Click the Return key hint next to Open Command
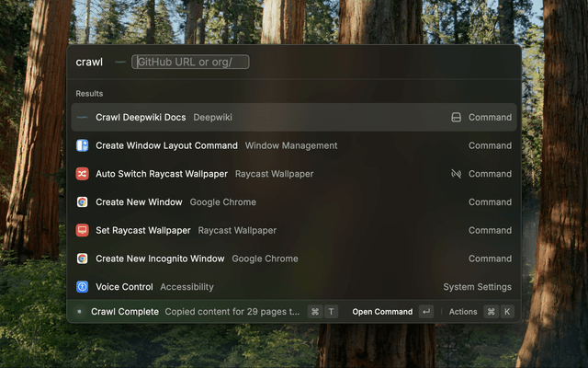The height and width of the screenshot is (368, 588). point(426,312)
